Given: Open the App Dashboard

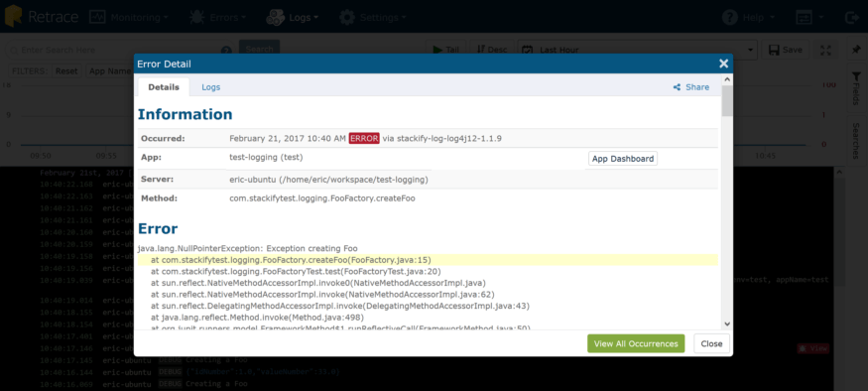Looking at the screenshot, I should point(623,159).
